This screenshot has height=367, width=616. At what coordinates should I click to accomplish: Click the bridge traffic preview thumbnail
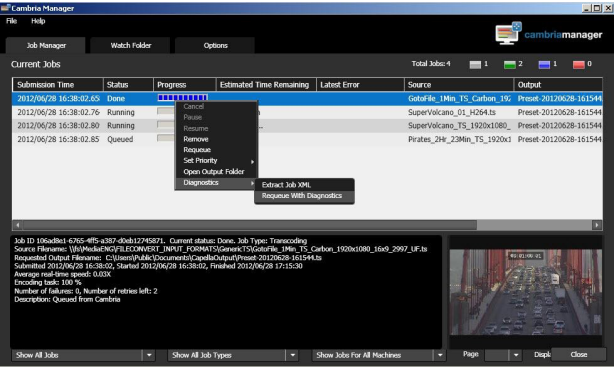point(526,292)
